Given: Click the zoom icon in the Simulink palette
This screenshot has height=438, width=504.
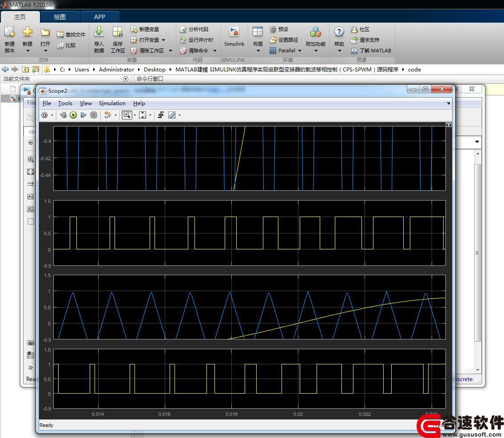Looking at the screenshot, I should coord(31,159).
